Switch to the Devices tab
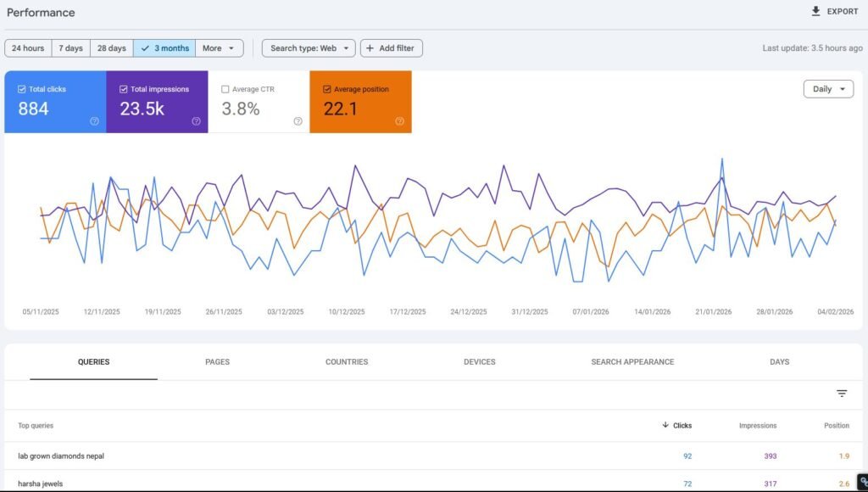Image resolution: width=868 pixels, height=492 pixels. 480,362
